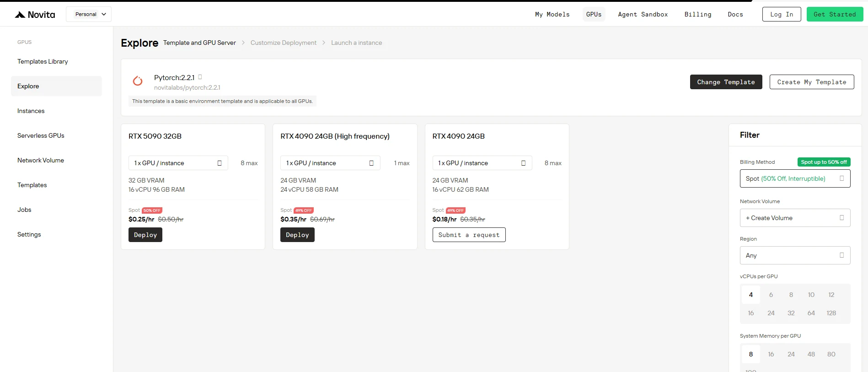Open the RTX 5090 32GB GPU count dropdown
Viewport: 868px width, 372px height.
tap(178, 163)
